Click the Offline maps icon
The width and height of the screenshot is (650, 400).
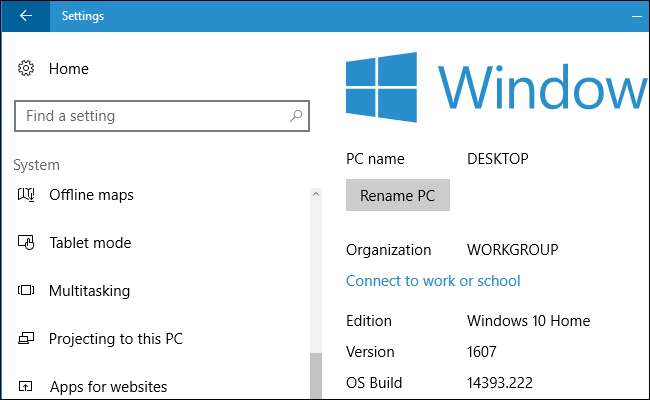(26, 194)
